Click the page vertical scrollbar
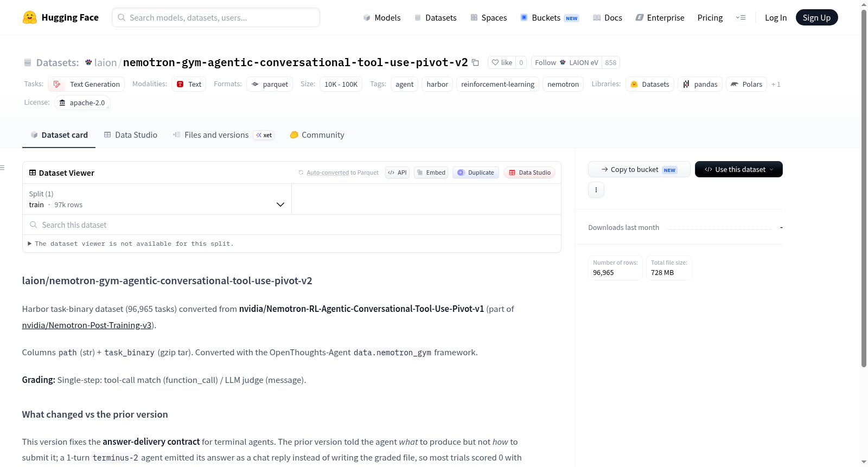This screenshot has width=868, height=467. pos(864,190)
